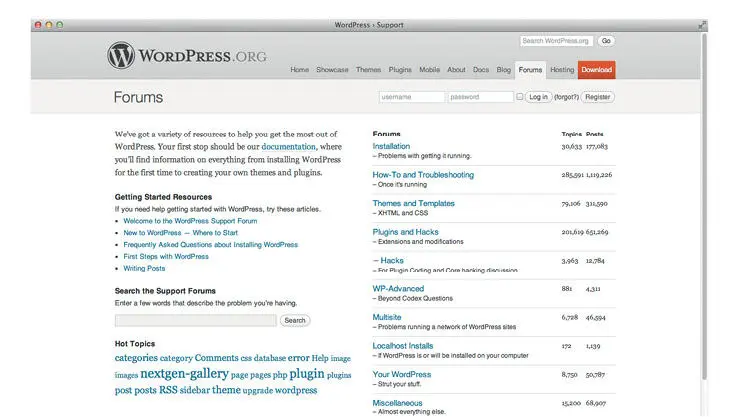Screen dimensions: 739x417
Task: Open New to WordPress — Where to Start
Action: [x=181, y=233]
